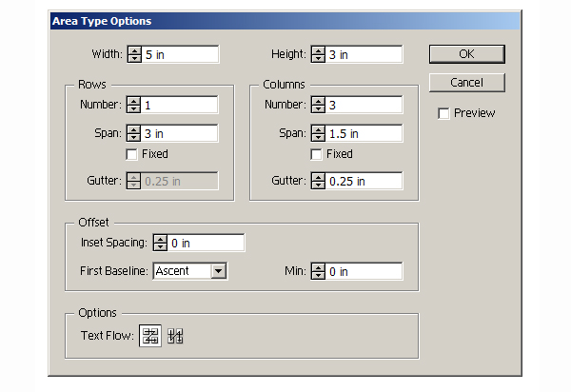The height and width of the screenshot is (392, 571).
Task: Click the Inset Spacing input field
Action: click(206, 244)
